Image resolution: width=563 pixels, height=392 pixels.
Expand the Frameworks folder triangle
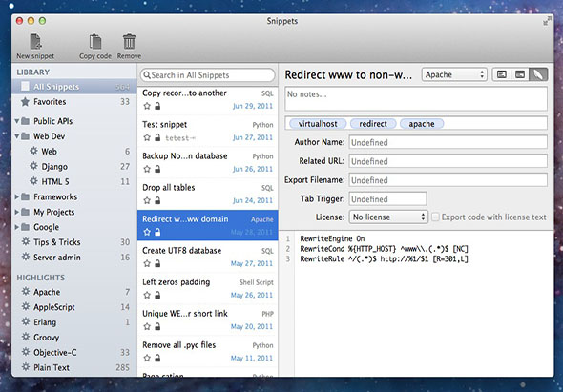pos(17,197)
